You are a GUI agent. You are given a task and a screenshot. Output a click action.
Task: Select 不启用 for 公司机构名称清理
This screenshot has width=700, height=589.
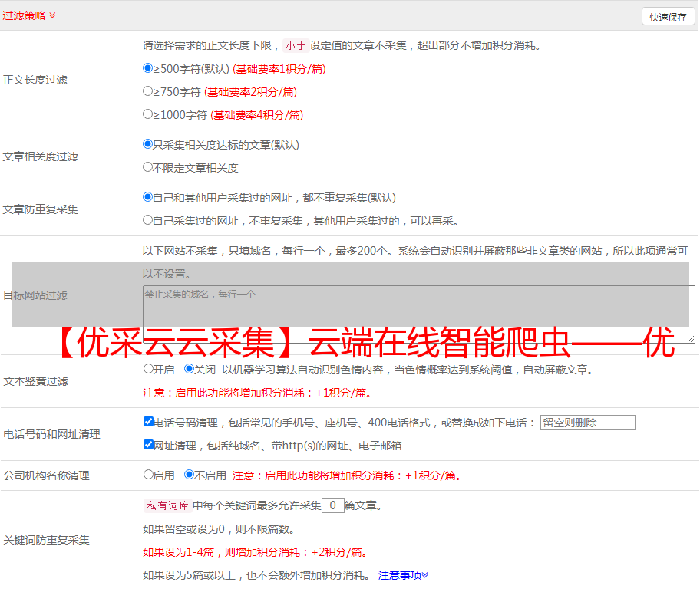click(x=189, y=475)
